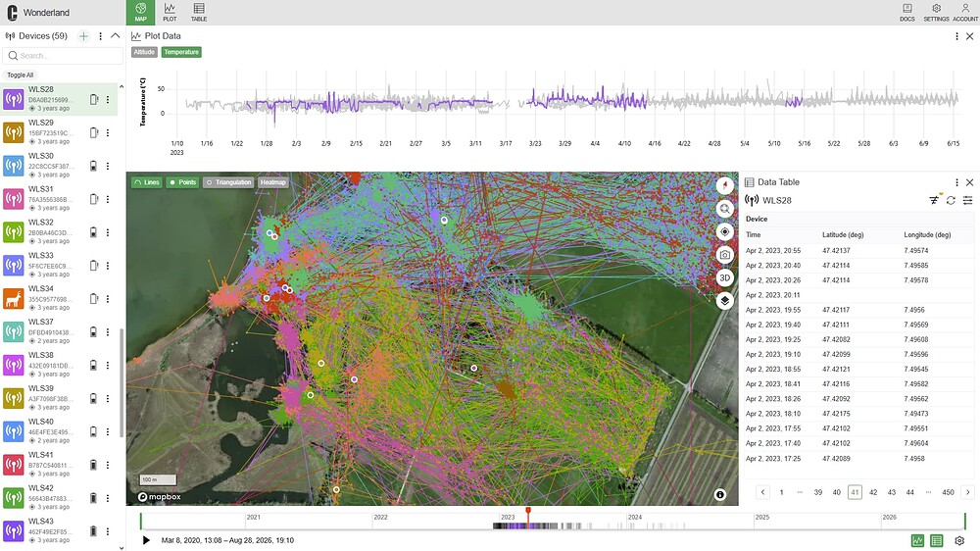Open Plot Data panel options menu
980x551 pixels.
coord(956,36)
